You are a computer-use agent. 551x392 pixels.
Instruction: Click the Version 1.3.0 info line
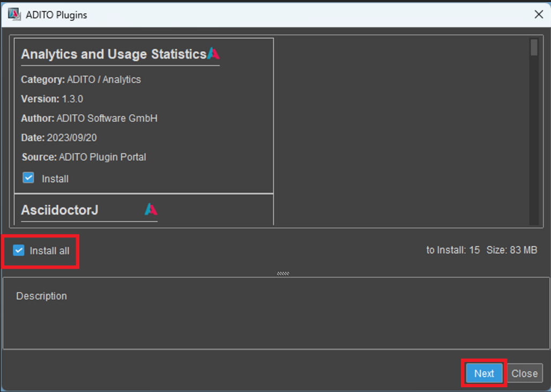(59, 99)
